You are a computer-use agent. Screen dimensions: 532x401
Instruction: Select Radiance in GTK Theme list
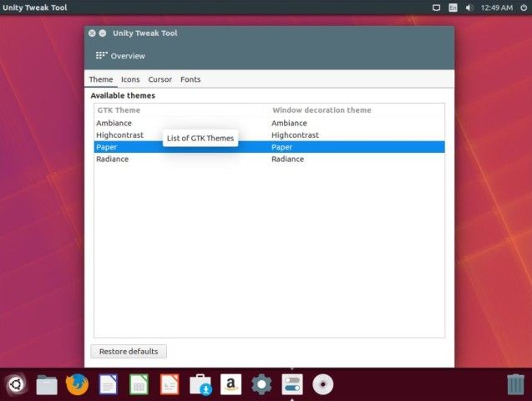112,159
